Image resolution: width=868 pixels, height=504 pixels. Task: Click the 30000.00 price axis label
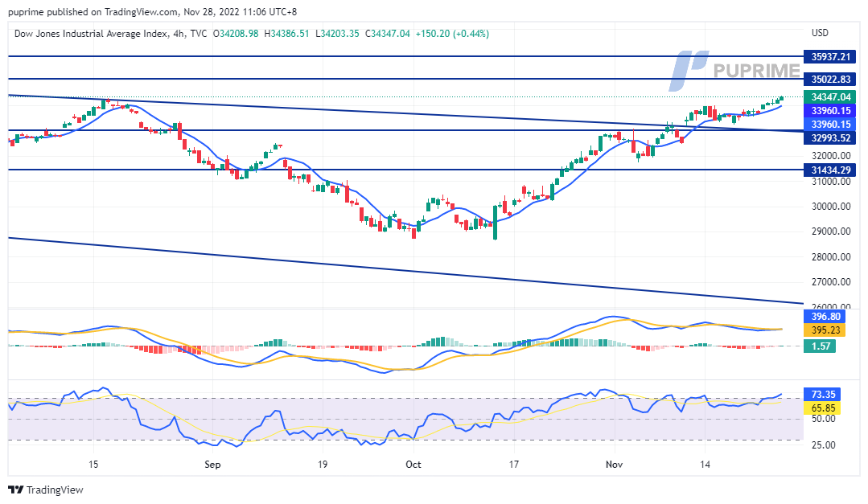(x=831, y=207)
